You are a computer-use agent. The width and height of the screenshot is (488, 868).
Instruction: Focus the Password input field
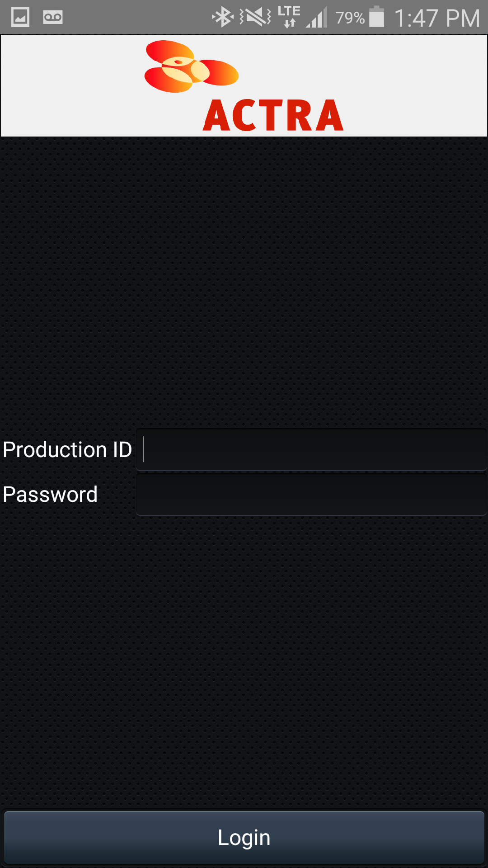[x=312, y=494]
